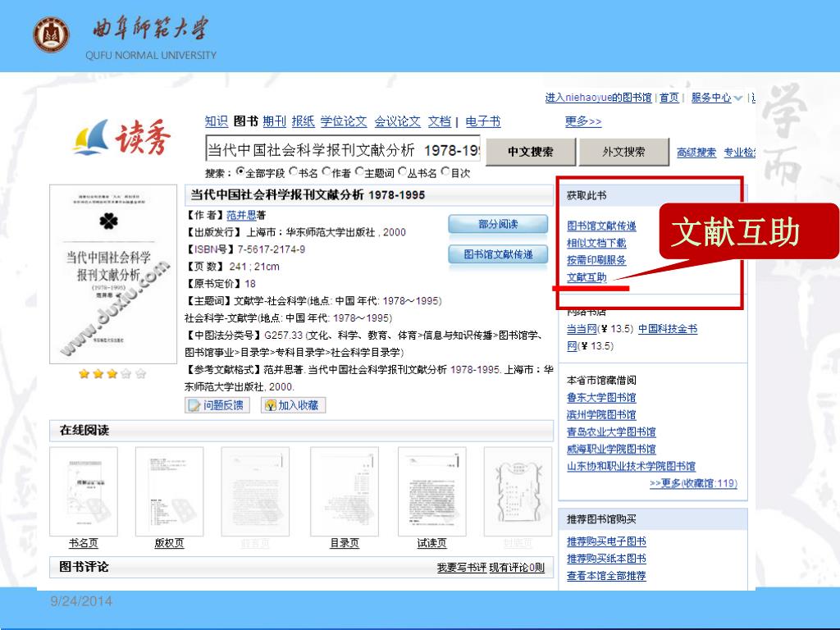The width and height of the screenshot is (840, 630).
Task: Open the 按需印刷服务 link
Action: coord(596,260)
